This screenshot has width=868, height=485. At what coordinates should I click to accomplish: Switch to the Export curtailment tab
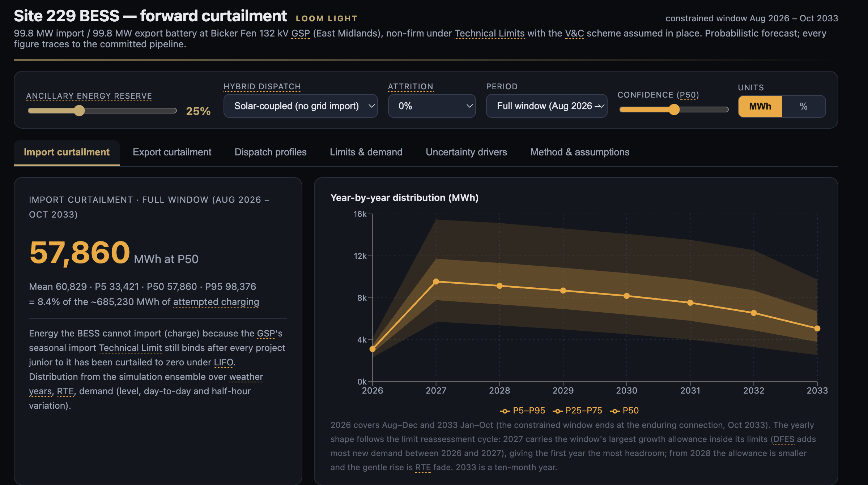172,152
